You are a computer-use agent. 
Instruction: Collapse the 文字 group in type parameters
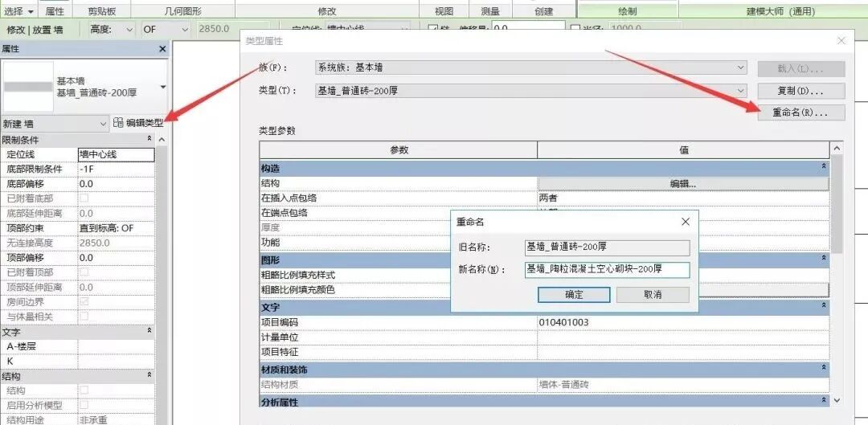[824, 305]
